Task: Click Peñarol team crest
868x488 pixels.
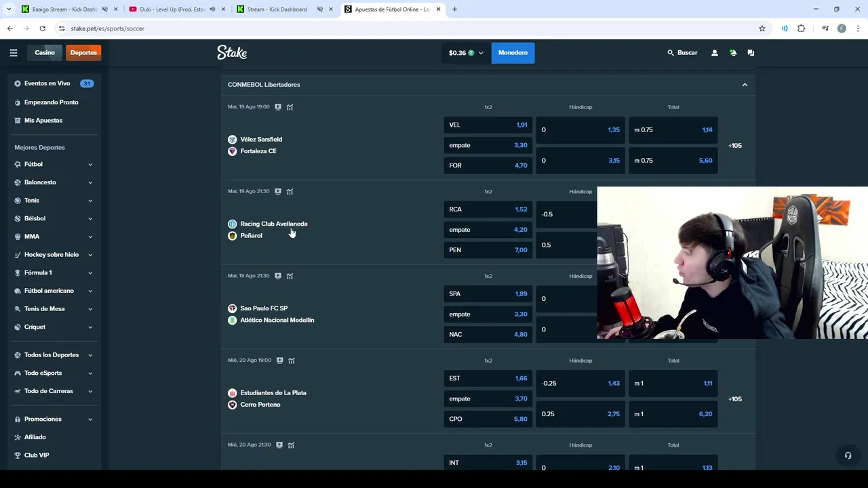Action: (232, 236)
